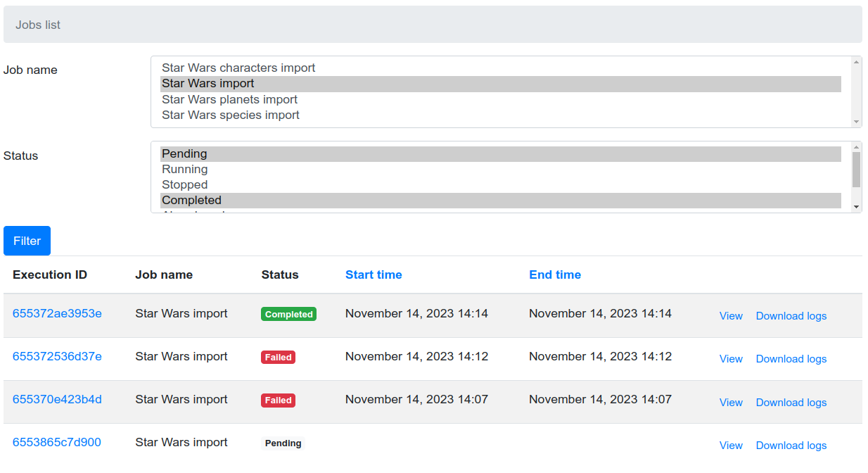Click the 'Execution ID' column header
868x473 pixels.
click(x=50, y=275)
